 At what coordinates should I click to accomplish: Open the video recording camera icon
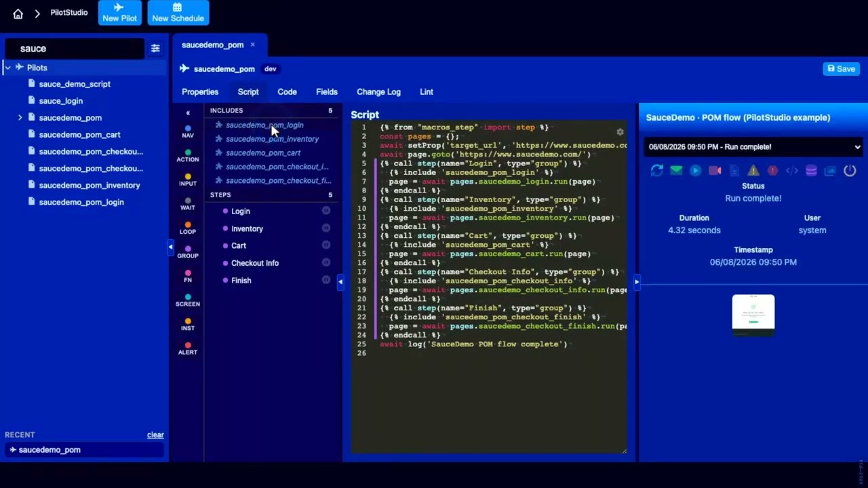point(715,171)
